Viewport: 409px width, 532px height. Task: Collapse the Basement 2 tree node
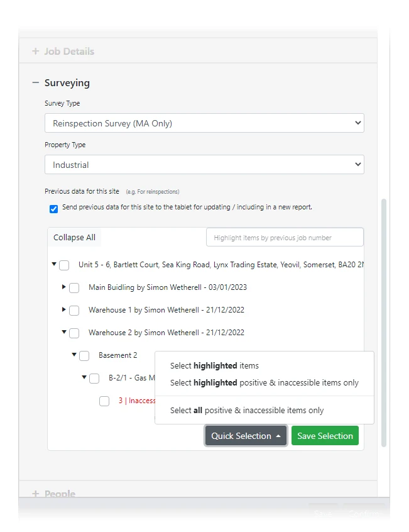[x=74, y=355]
